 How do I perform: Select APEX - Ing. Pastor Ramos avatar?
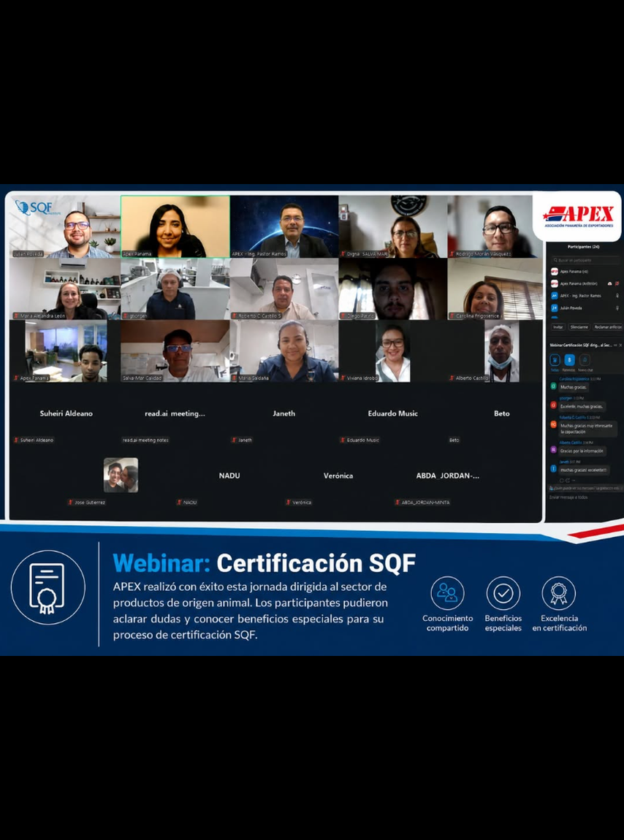click(x=555, y=296)
